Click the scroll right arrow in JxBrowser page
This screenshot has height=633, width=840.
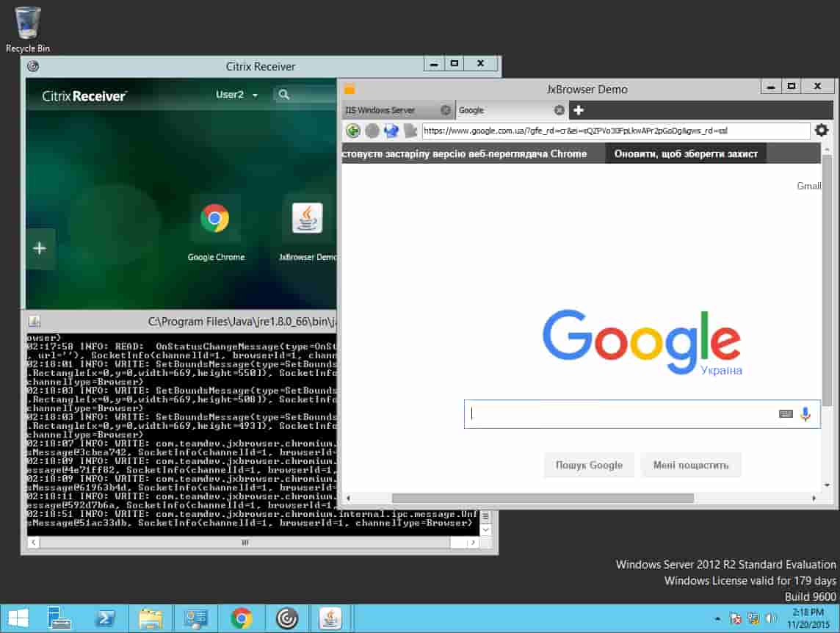pos(814,498)
